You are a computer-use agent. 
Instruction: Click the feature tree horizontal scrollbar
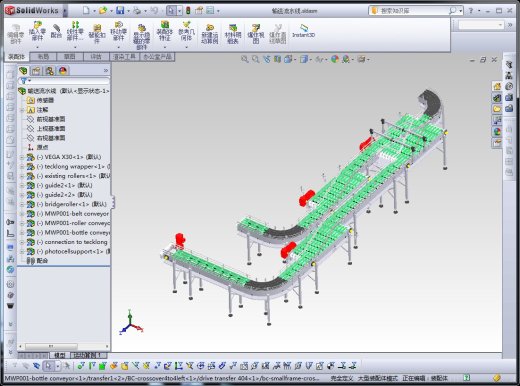click(64, 346)
